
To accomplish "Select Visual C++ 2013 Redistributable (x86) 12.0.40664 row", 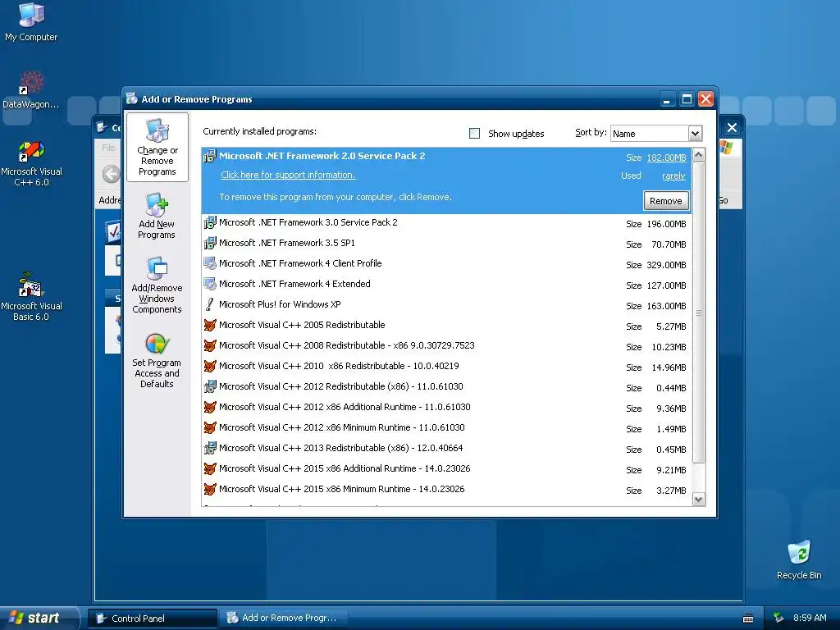I will point(447,449).
